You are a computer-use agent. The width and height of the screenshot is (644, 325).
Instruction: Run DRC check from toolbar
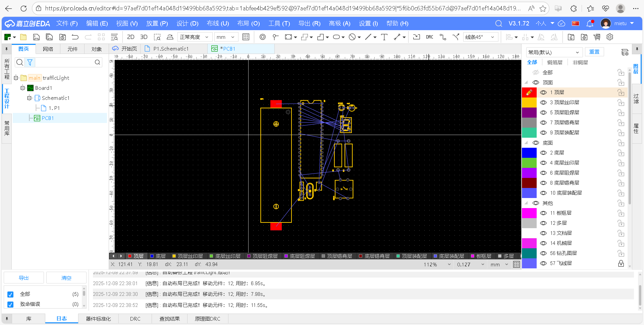430,37
